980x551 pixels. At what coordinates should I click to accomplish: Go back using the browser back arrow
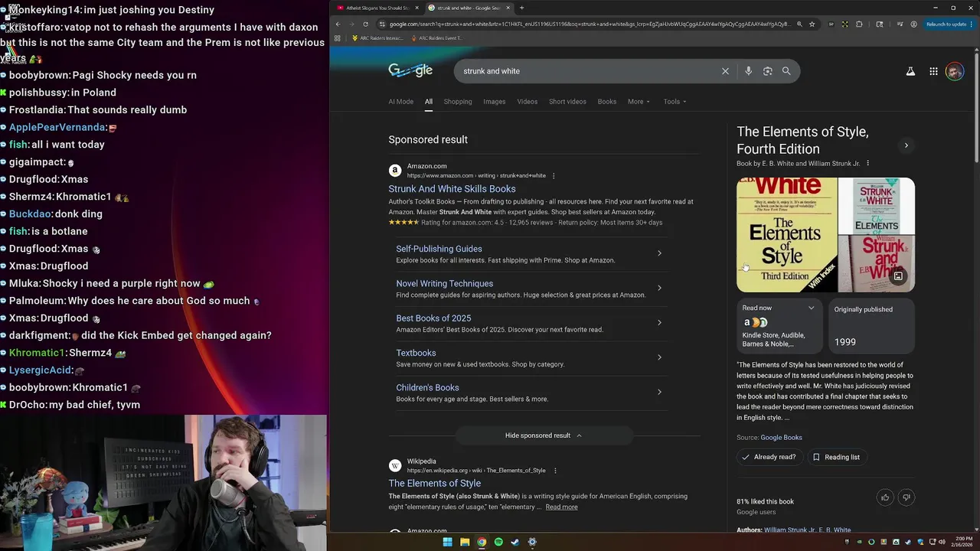[x=338, y=24]
